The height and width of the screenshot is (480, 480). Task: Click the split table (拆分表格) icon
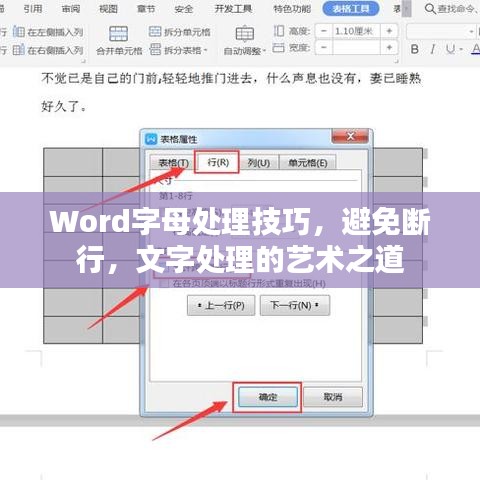155,49
